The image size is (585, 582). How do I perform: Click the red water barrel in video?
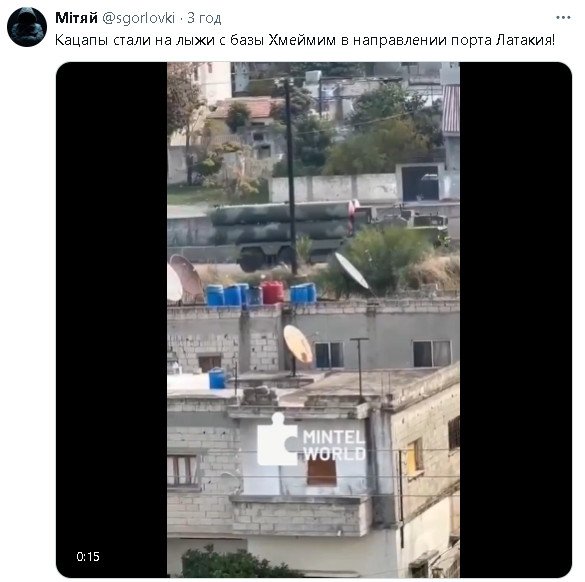coord(272,292)
